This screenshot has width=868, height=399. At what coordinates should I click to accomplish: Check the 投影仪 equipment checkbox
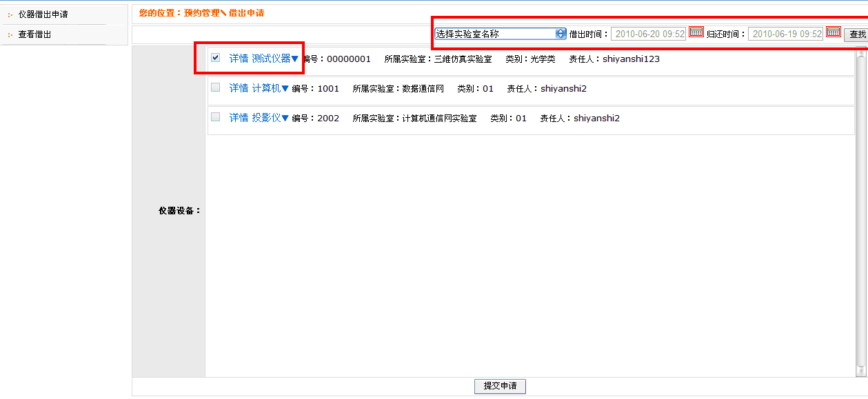pyautogui.click(x=216, y=117)
